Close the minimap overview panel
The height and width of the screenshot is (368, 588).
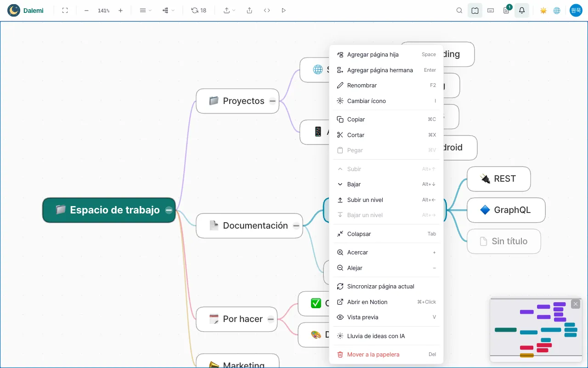tap(576, 304)
